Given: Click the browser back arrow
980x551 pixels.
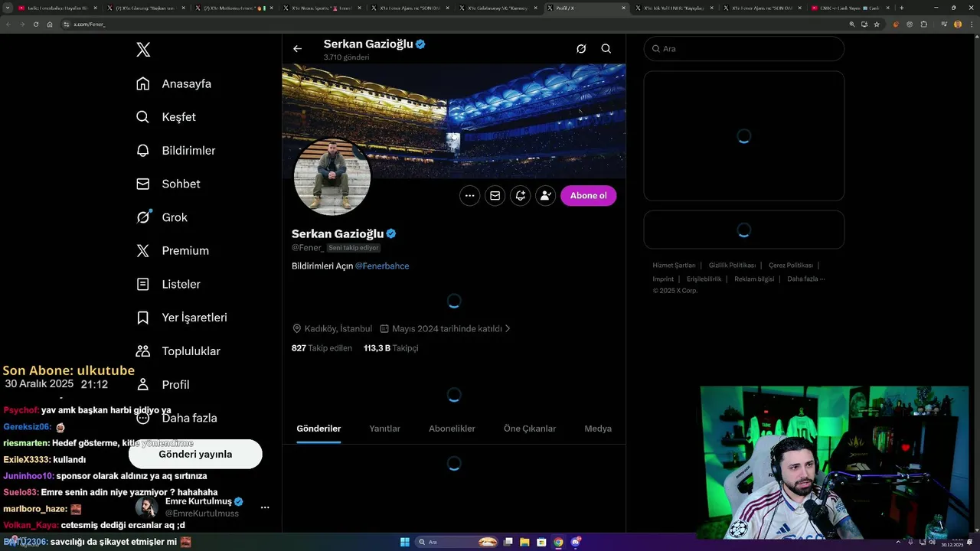Looking at the screenshot, I should [x=8, y=24].
